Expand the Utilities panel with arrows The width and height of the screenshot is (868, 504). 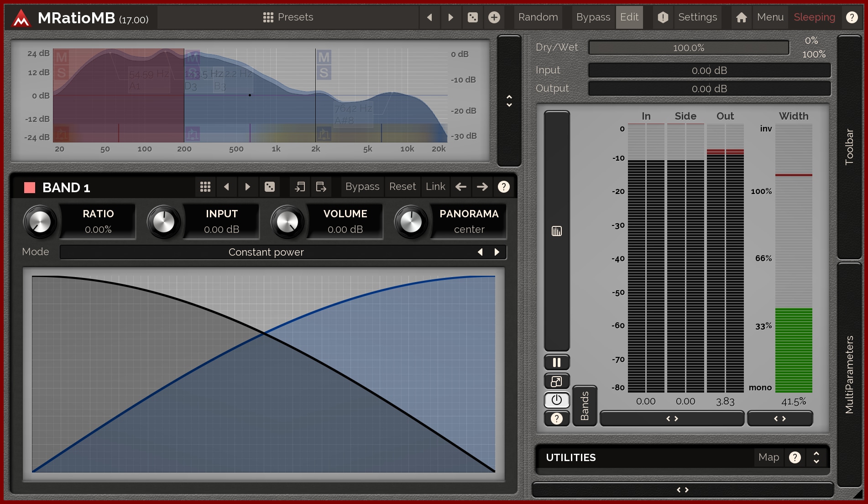click(816, 457)
